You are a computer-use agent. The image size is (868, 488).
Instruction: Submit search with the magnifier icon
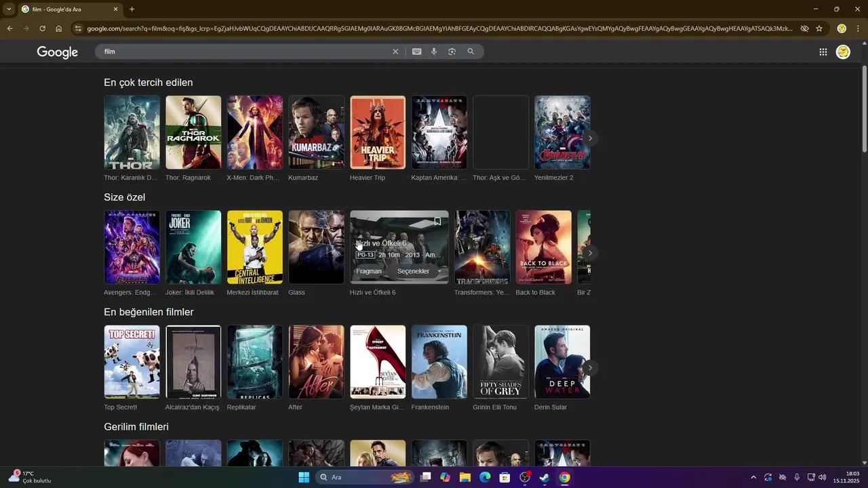tap(471, 52)
